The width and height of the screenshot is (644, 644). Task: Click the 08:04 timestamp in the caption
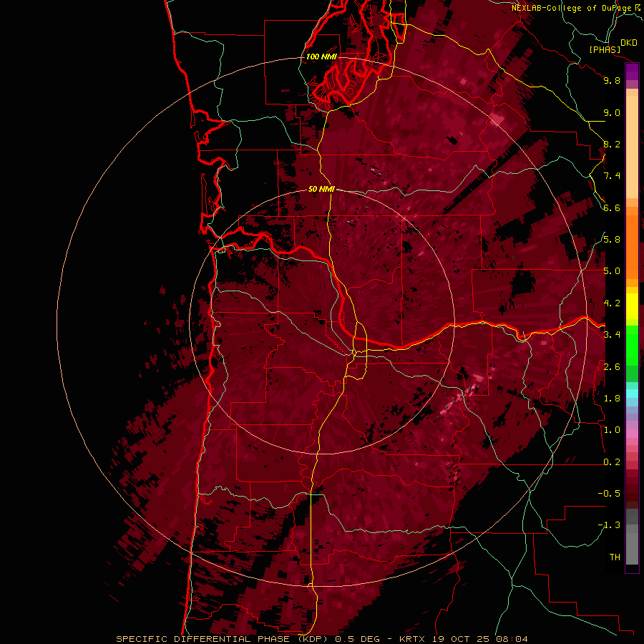(512, 639)
